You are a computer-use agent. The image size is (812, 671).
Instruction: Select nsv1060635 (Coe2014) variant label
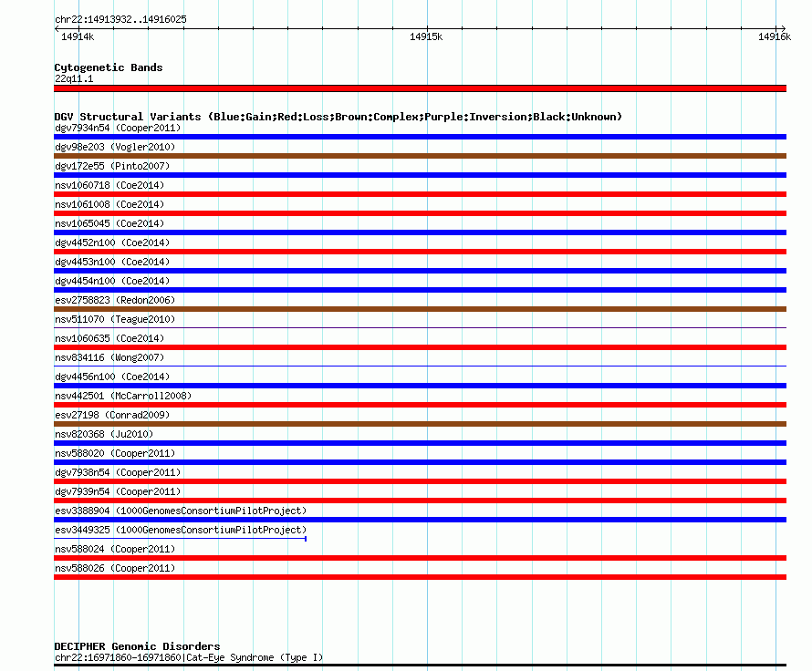click(x=109, y=338)
